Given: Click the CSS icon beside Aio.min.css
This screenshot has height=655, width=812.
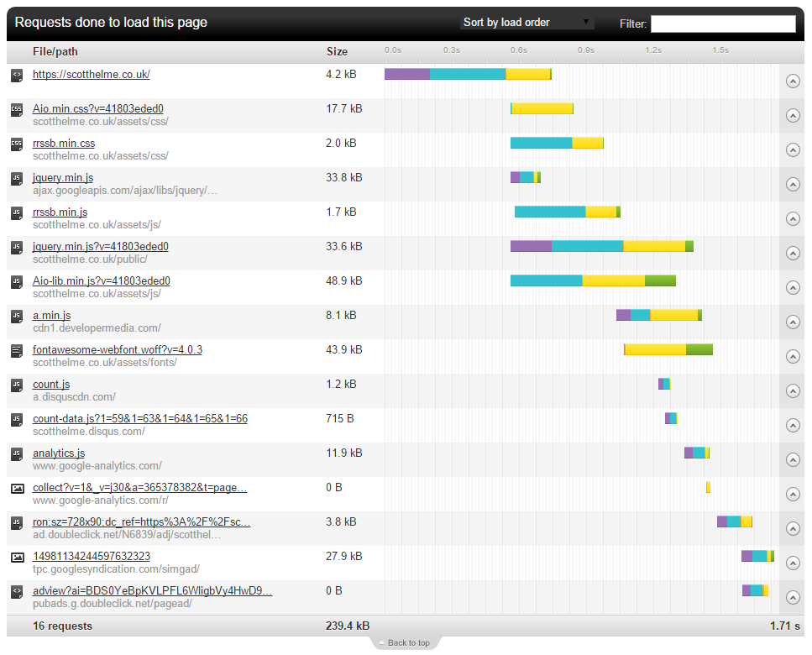Looking at the screenshot, I should [x=17, y=109].
